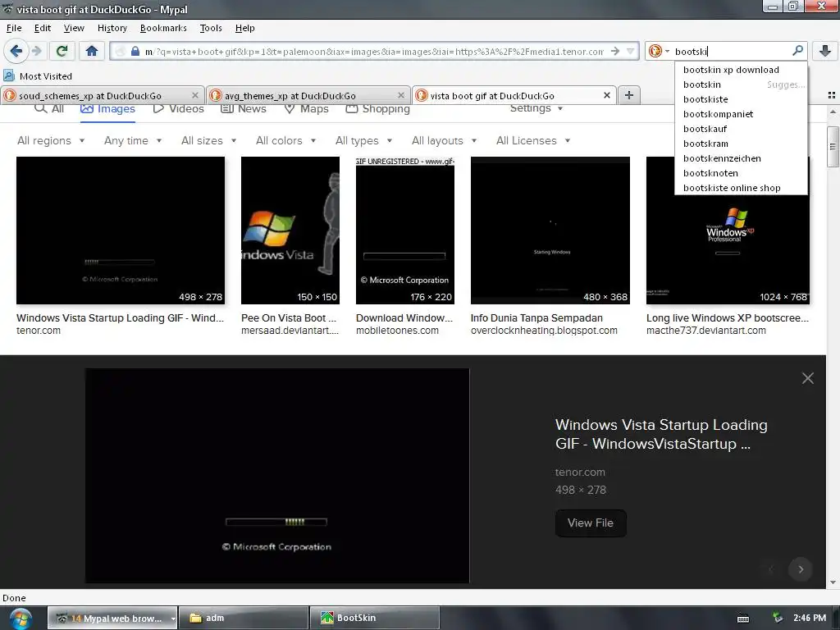Switch to avg_themes_xp at DuckDuckGo tab
840x630 pixels.
click(308, 95)
